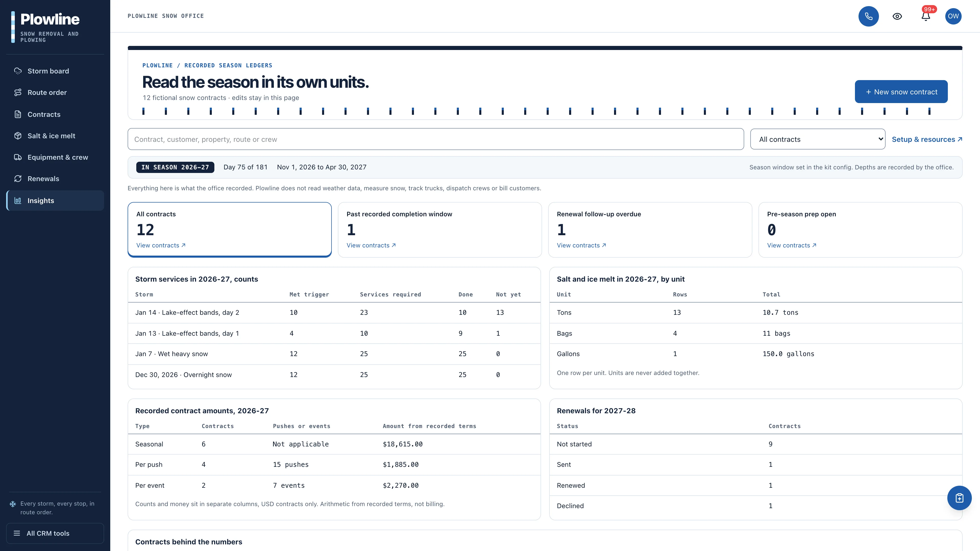View contracts past recorded completion window

[x=371, y=245]
